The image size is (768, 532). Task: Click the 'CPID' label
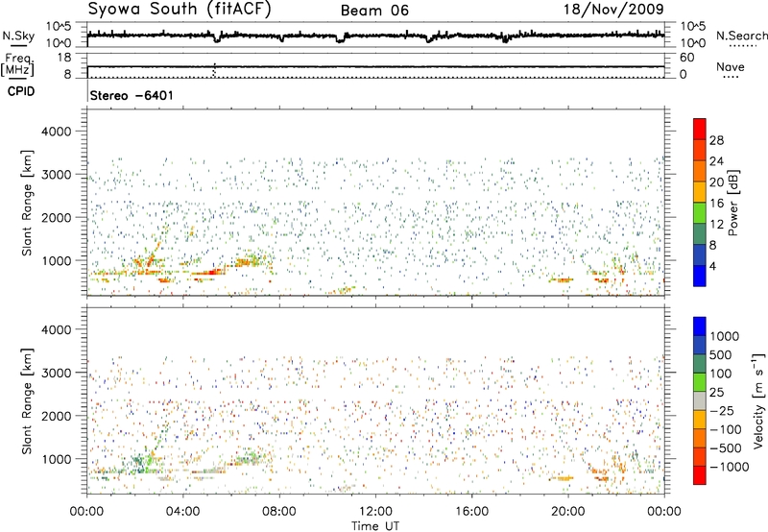(x=21, y=91)
